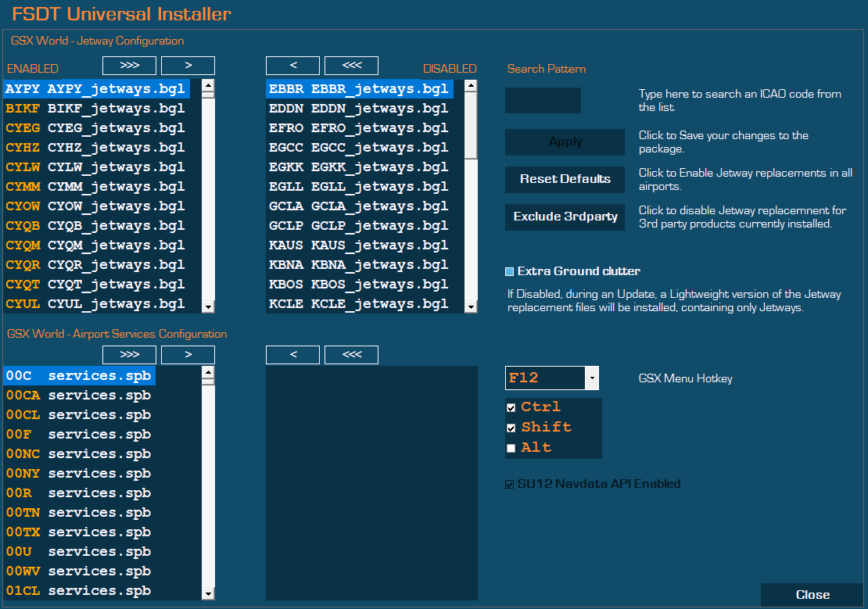Click the Apply button
The height and width of the screenshot is (609, 868).
tap(565, 142)
